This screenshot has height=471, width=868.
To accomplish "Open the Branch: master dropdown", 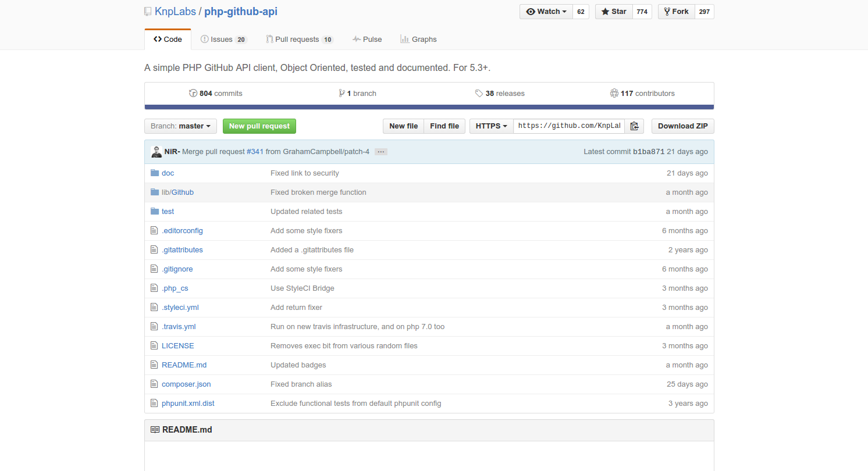I will (x=180, y=126).
